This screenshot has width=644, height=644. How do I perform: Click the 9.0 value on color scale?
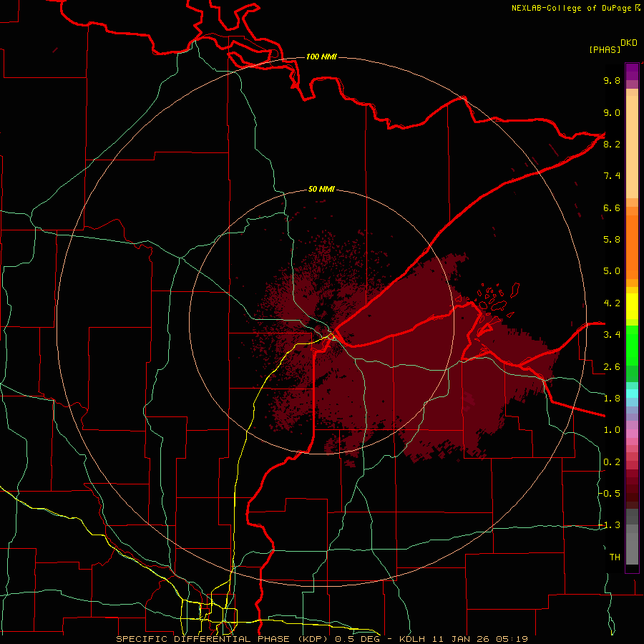(612, 112)
